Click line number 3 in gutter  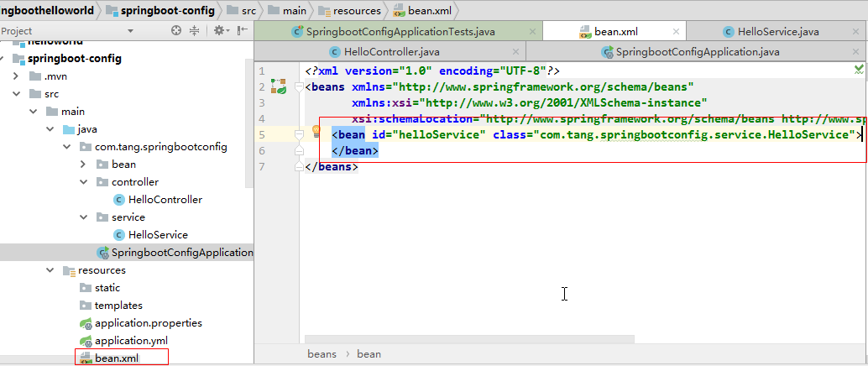click(x=261, y=103)
